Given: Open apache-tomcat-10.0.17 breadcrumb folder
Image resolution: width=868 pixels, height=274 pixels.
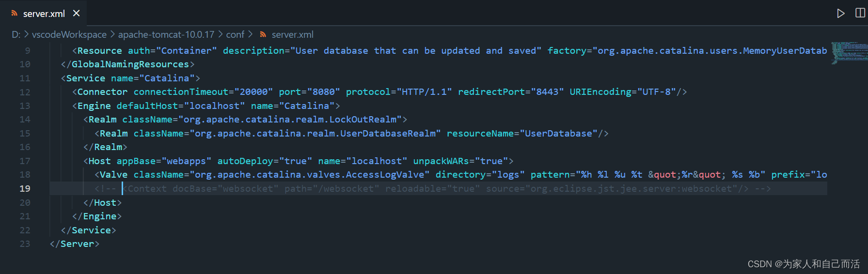Looking at the screenshot, I should click(x=166, y=35).
